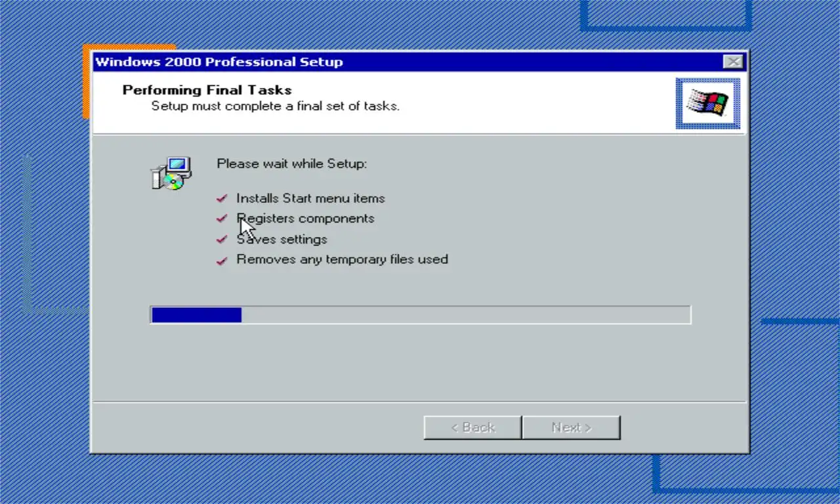
Task: Click the Performing Final Tasks heading
Action: tap(207, 90)
